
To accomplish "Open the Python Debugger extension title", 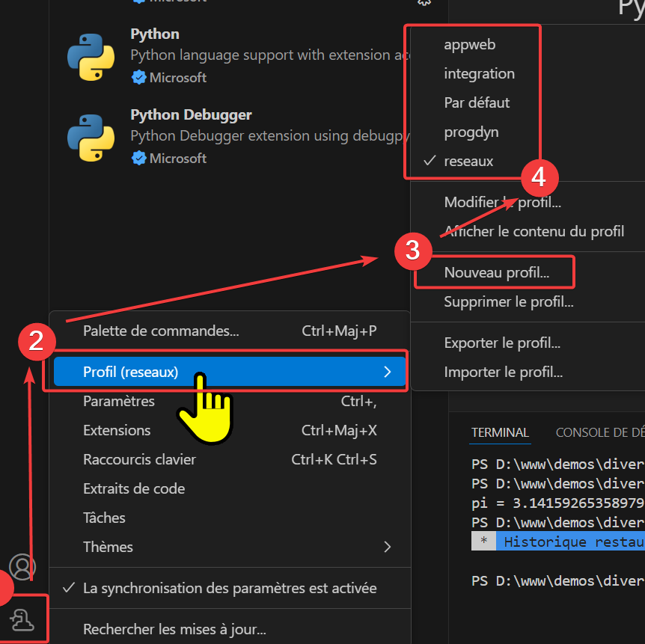I will coord(191,114).
